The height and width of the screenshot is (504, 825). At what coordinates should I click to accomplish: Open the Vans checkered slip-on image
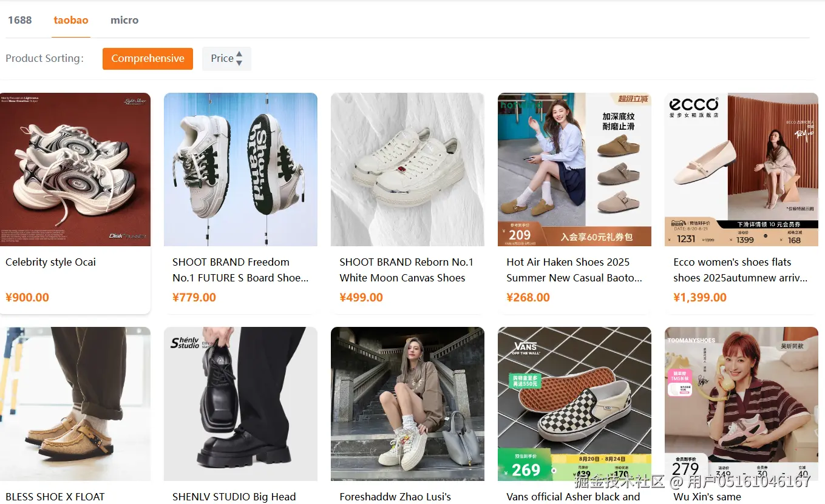[x=574, y=404]
